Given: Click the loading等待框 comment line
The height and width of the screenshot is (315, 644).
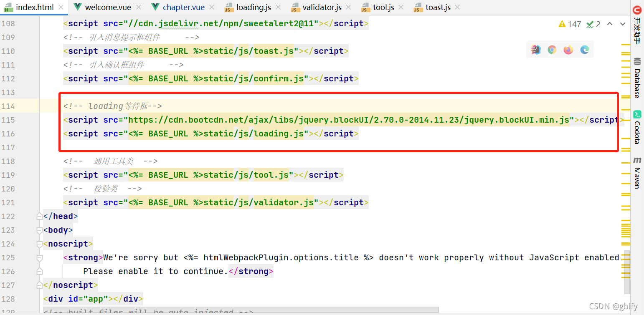Looking at the screenshot, I should [113, 106].
